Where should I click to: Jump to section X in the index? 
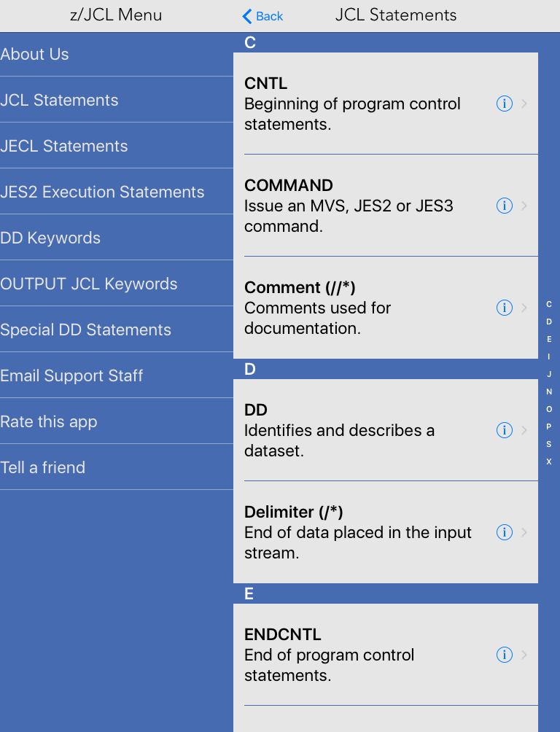click(x=549, y=462)
